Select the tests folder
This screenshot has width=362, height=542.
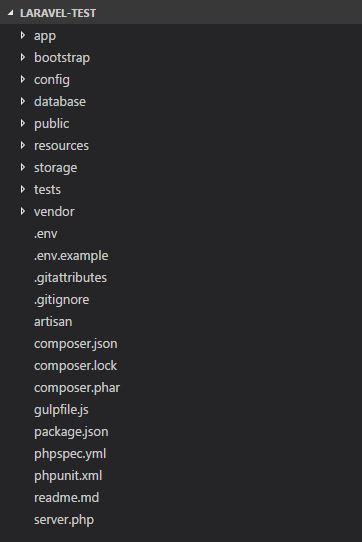(x=47, y=189)
